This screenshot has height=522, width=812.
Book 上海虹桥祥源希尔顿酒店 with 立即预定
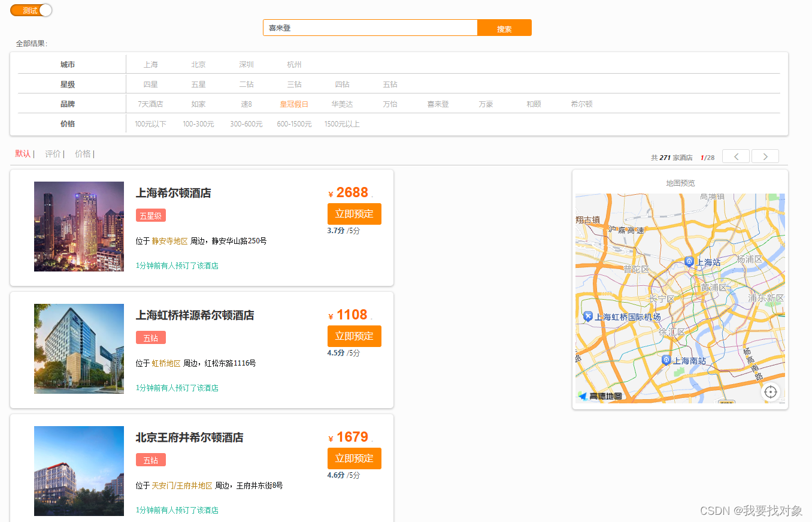click(355, 336)
